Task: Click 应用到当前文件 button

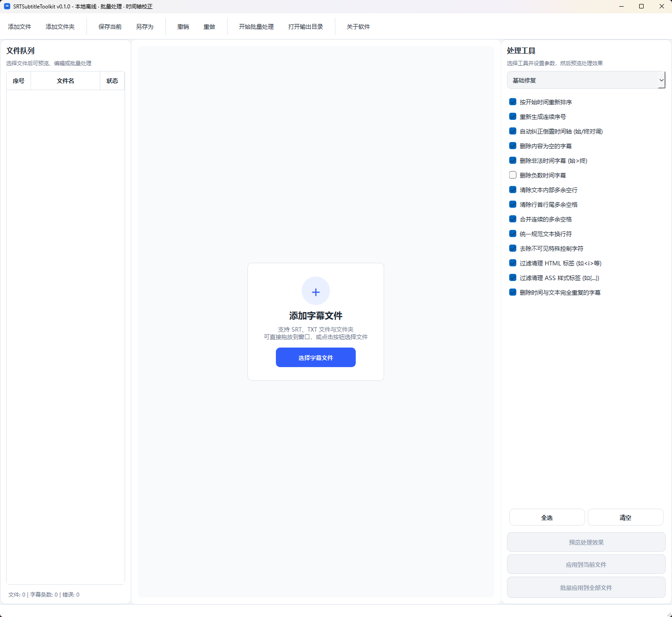Action: pyautogui.click(x=586, y=565)
